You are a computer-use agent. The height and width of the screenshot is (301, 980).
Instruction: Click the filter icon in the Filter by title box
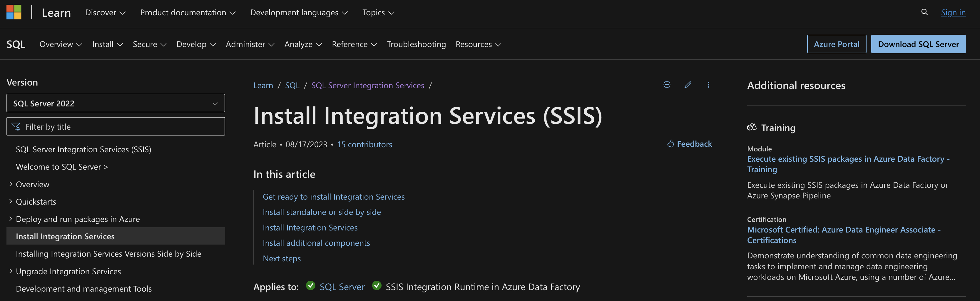[16, 126]
